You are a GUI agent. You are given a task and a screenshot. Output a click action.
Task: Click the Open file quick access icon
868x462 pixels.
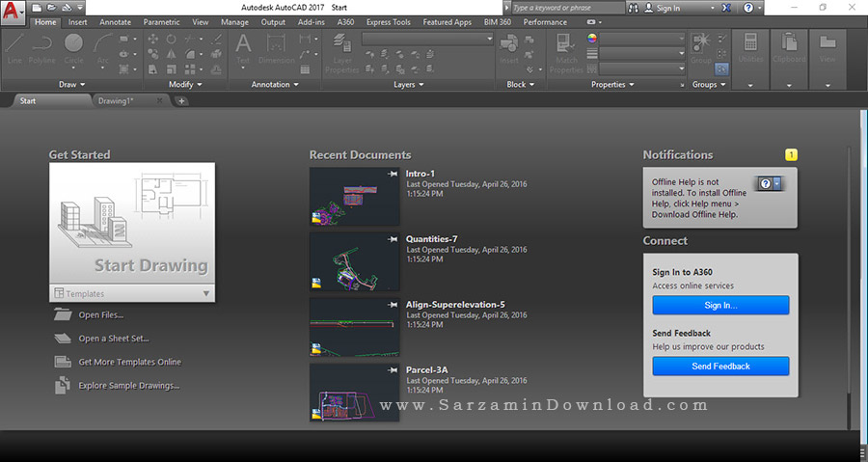coord(51,8)
